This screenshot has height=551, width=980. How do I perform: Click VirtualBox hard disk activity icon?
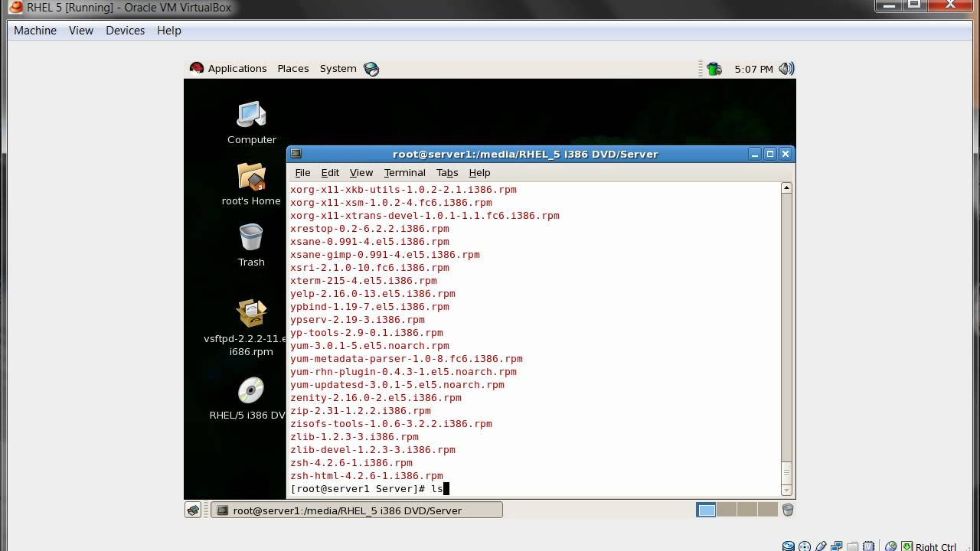[788, 546]
